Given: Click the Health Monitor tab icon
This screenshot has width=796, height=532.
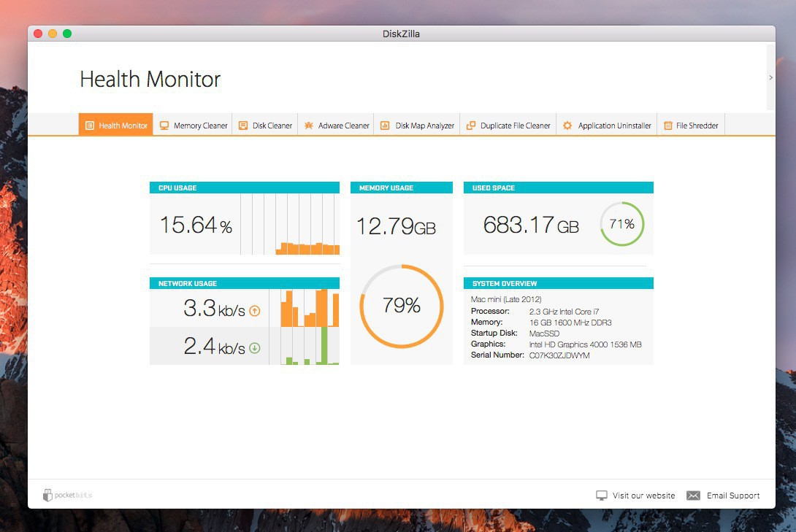Looking at the screenshot, I should tap(89, 126).
